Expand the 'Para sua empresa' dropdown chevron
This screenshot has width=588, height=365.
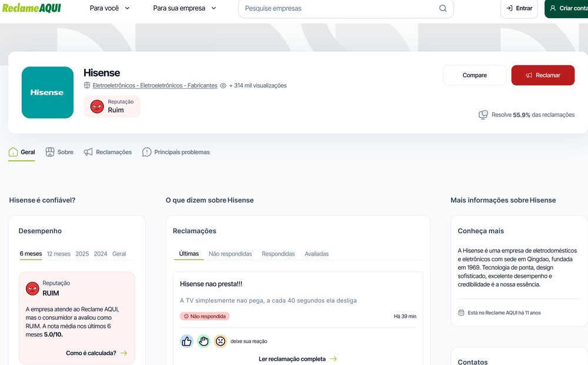tap(213, 8)
